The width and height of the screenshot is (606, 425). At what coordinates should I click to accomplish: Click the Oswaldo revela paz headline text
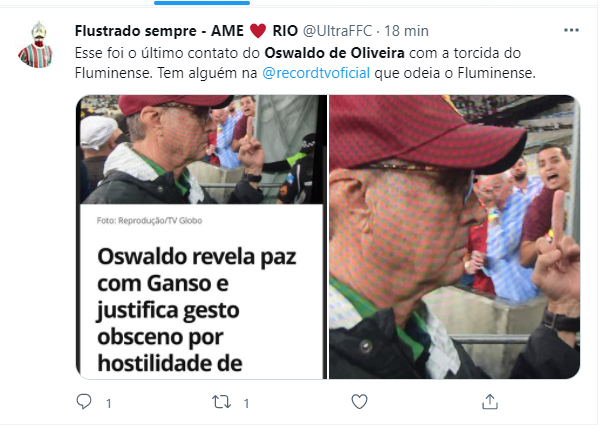point(197,310)
